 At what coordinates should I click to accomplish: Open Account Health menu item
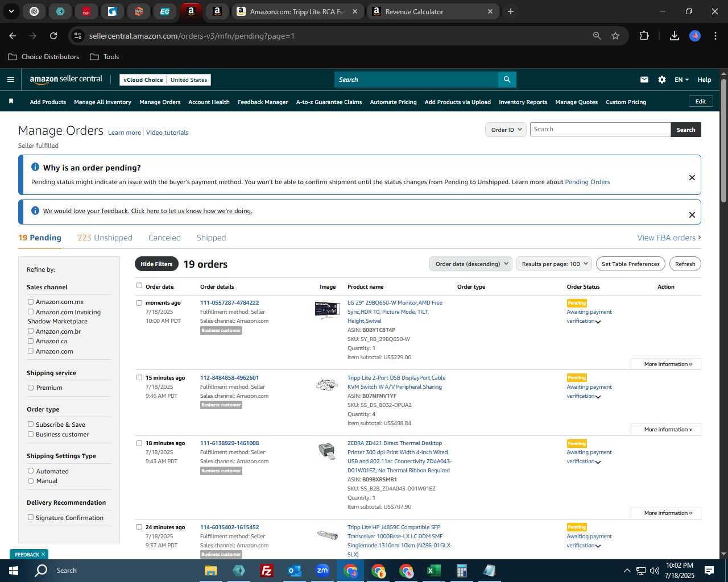(209, 102)
